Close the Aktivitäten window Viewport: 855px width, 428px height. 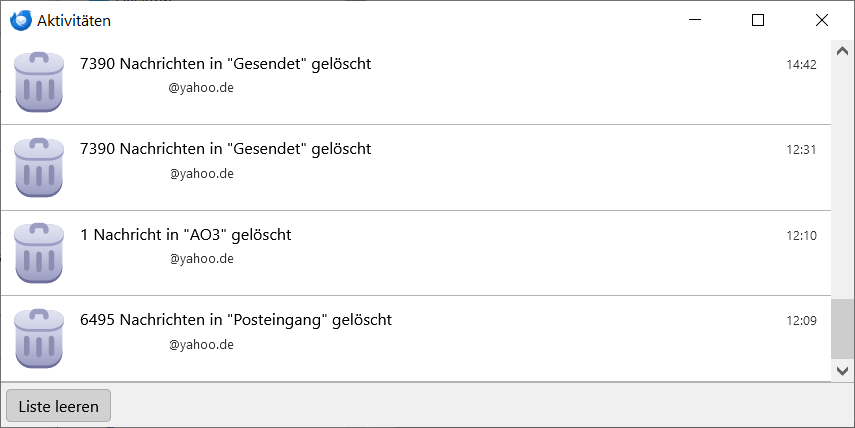pyautogui.click(x=822, y=20)
